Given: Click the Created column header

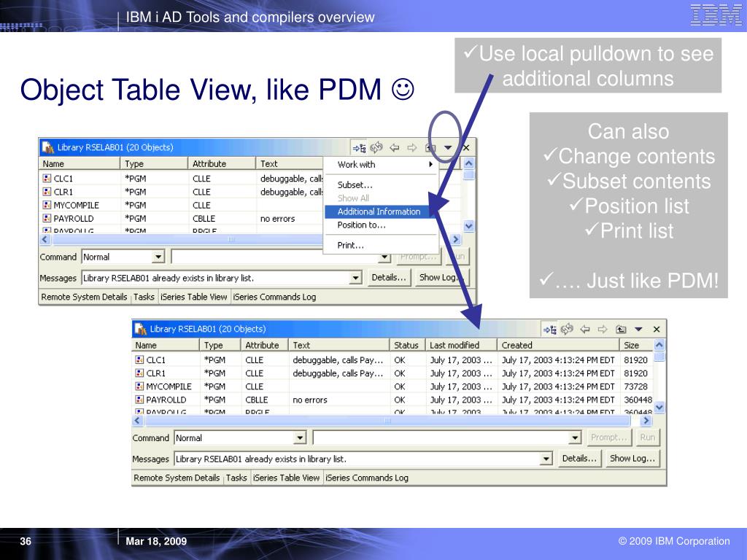Looking at the screenshot, I should coord(558,345).
